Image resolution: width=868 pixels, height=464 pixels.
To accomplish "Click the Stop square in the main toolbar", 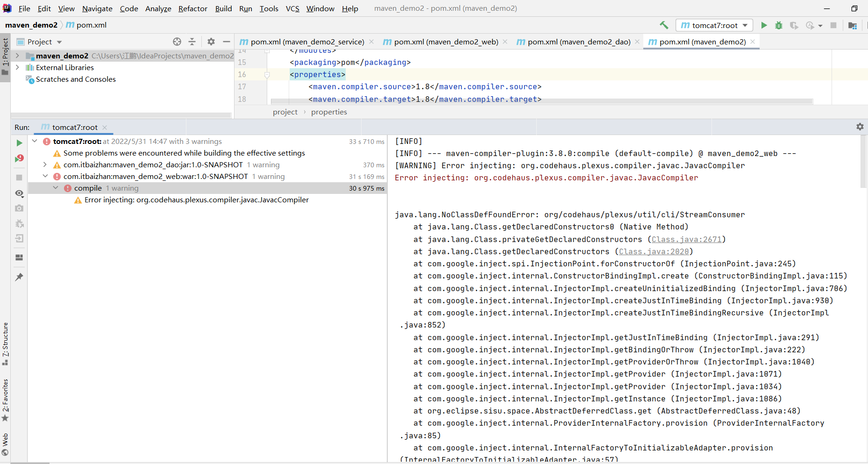I will 833,25.
